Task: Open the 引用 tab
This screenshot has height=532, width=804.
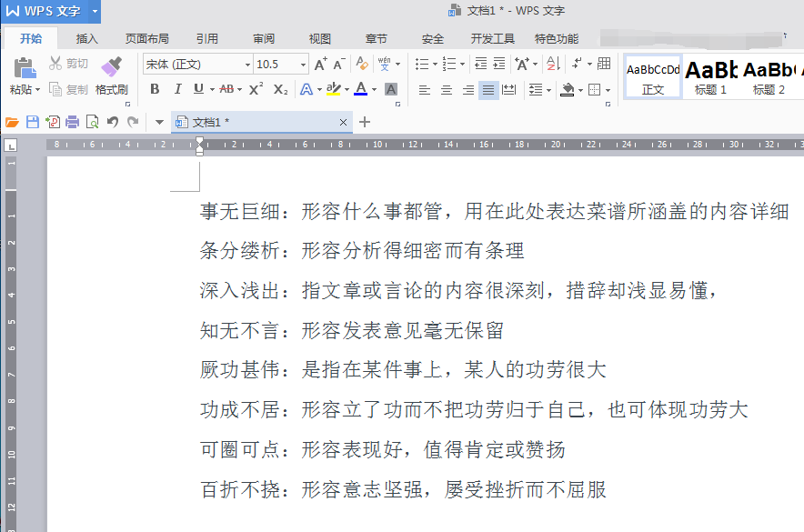Action: [207, 38]
